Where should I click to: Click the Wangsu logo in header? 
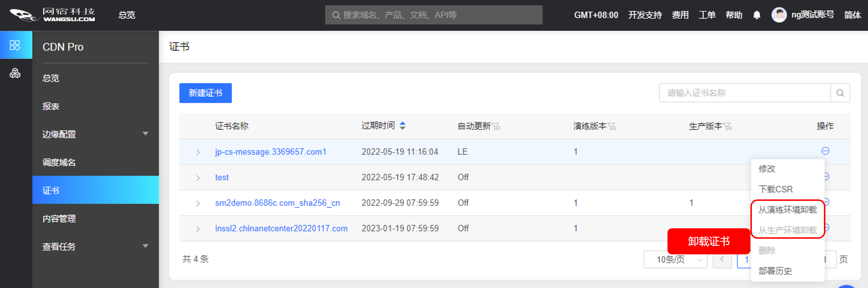(x=53, y=15)
